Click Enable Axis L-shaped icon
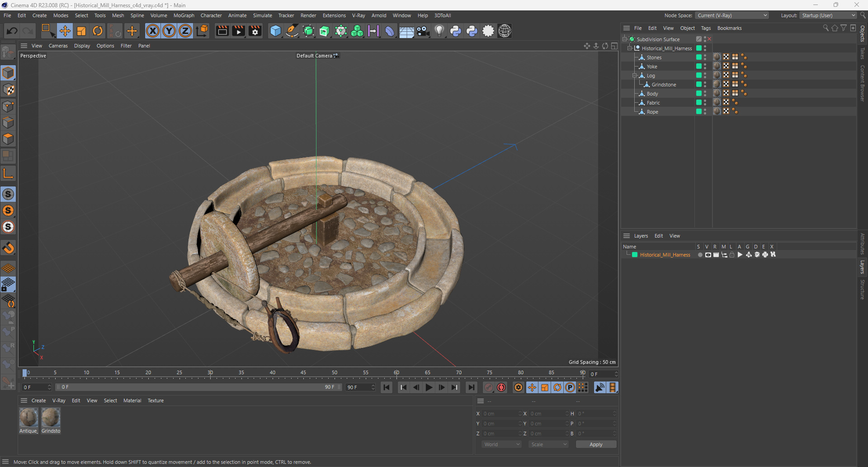This screenshot has width=868, height=467. pyautogui.click(x=8, y=173)
